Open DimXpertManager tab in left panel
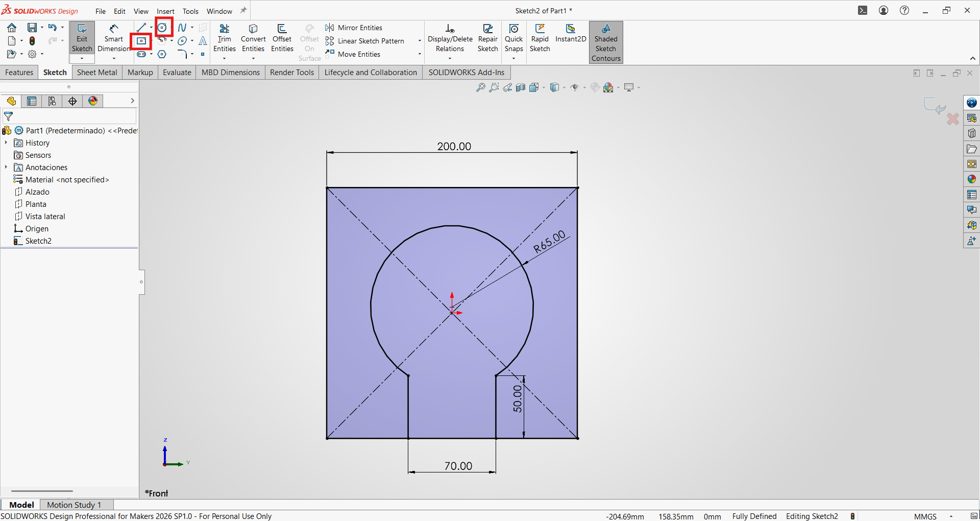This screenshot has height=521, width=980. (x=72, y=101)
